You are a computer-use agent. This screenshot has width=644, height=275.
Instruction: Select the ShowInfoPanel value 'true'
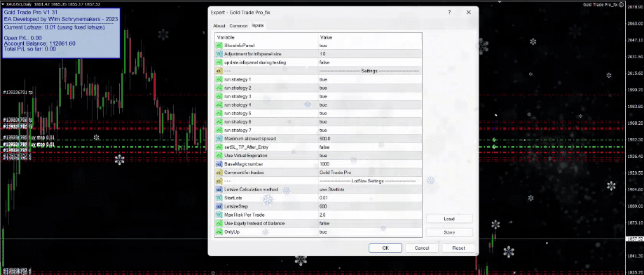point(323,46)
